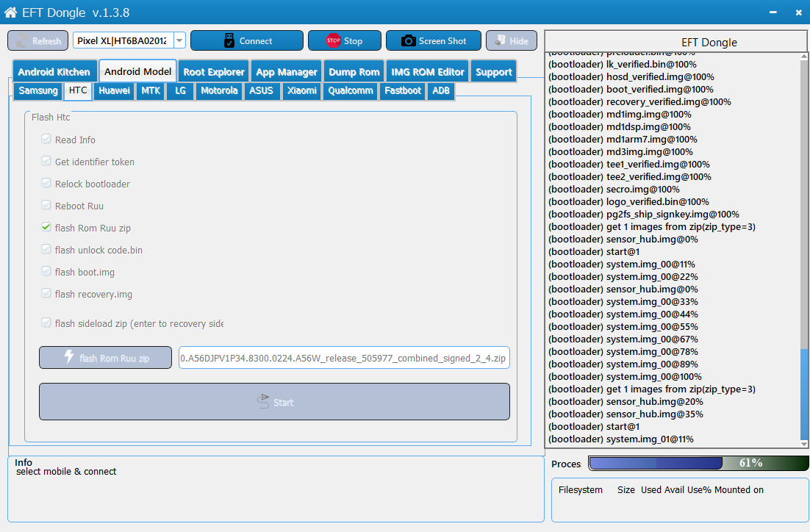
Task: Minimize the EFT Dongle window
Action: pos(773,12)
